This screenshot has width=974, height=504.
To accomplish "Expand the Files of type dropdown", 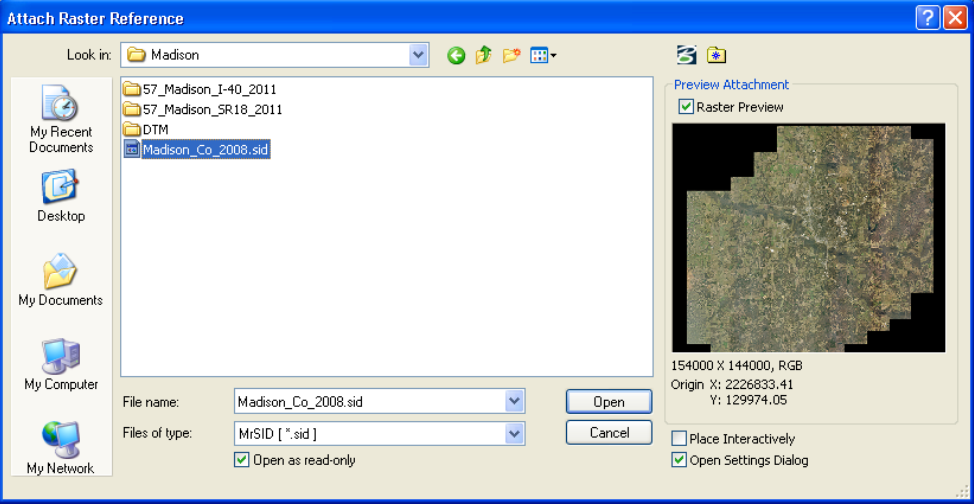I will (514, 433).
